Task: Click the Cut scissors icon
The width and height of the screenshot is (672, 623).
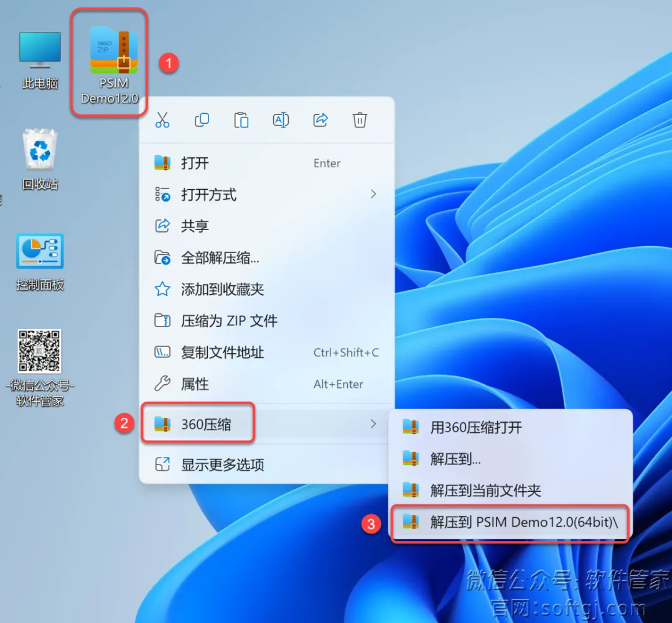Action: [162, 121]
